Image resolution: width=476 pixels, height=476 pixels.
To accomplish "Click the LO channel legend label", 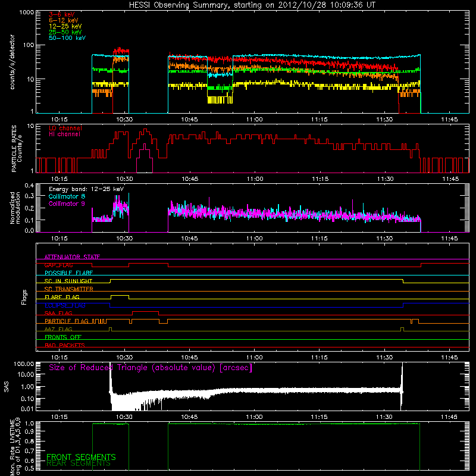I will pos(65,128).
